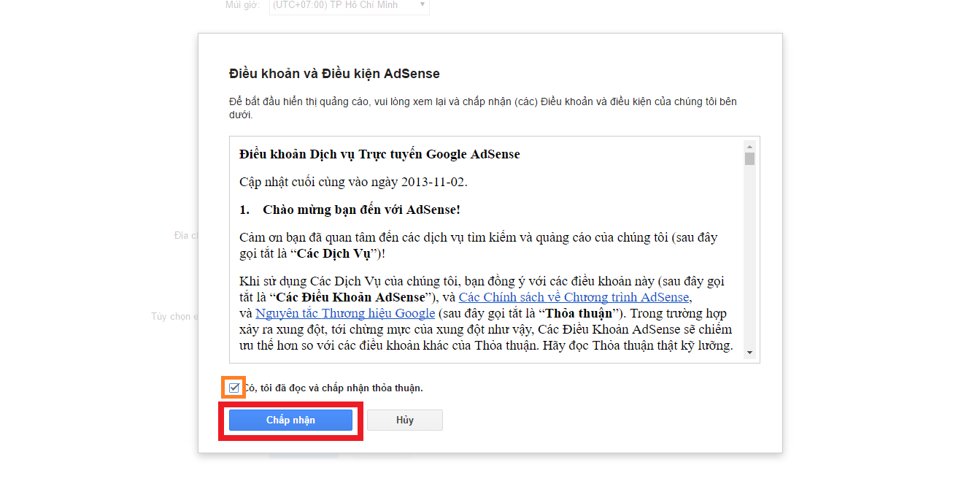Open the TP Hồ Chí Minh timezone dropdown

coord(350,6)
